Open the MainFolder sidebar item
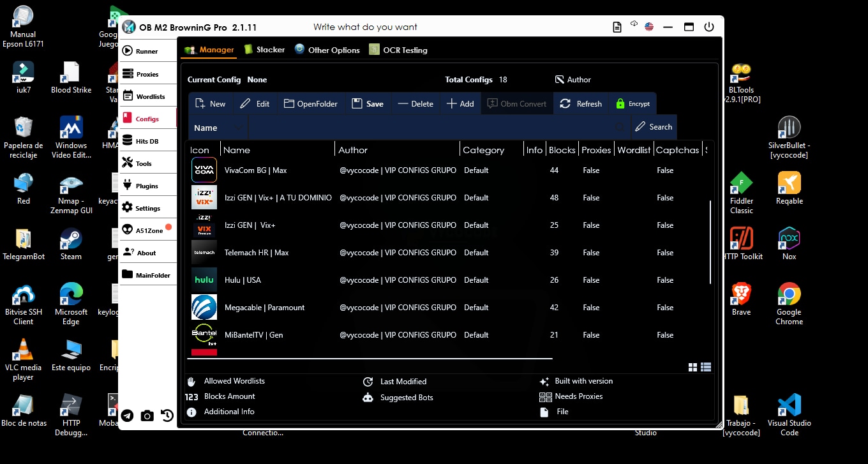 (x=147, y=275)
